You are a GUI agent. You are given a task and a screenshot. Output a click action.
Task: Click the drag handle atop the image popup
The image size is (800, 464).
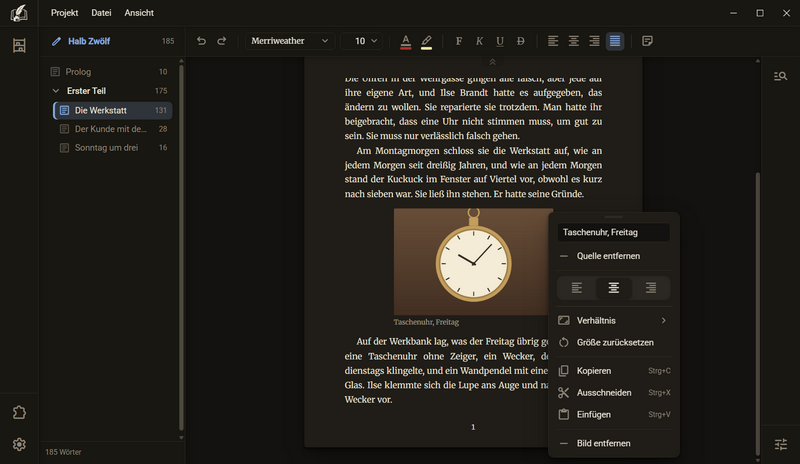click(614, 217)
